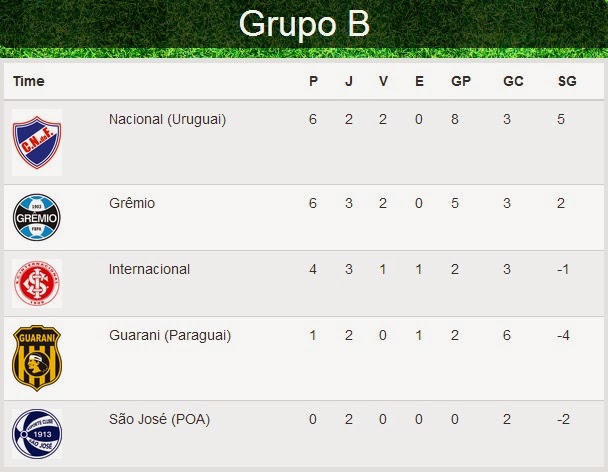The image size is (608, 472).
Task: Sort by the P points column header
Action: point(313,81)
